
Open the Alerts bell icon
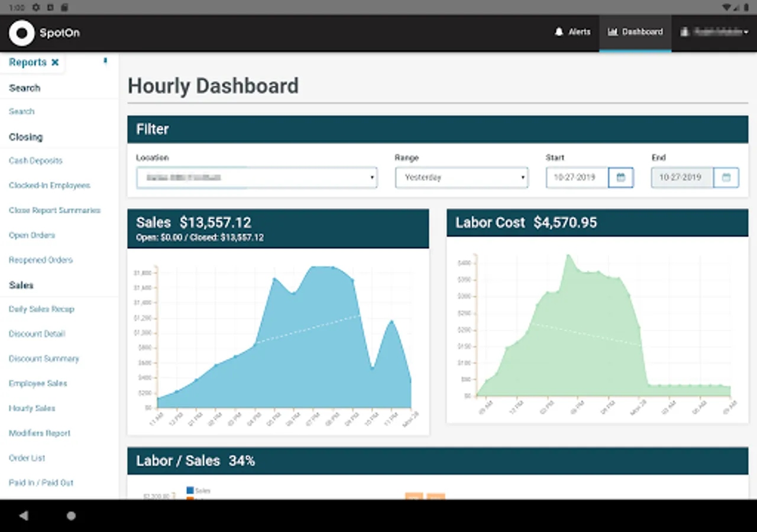click(x=558, y=32)
